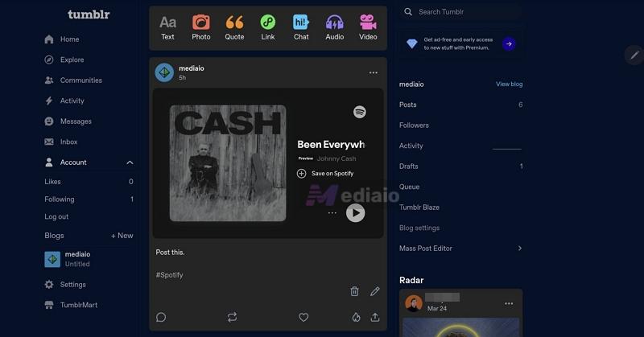Create a new Photo post
The image size is (644, 337).
click(x=200, y=27)
